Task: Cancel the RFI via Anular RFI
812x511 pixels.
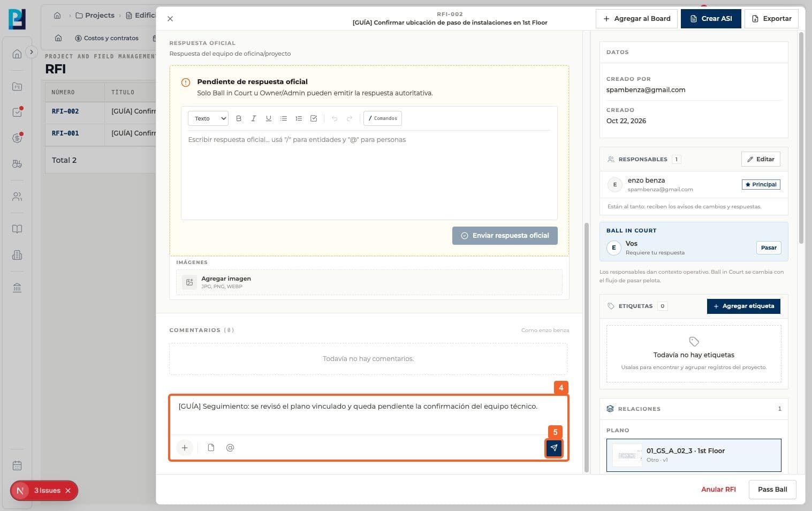Action: click(x=718, y=490)
